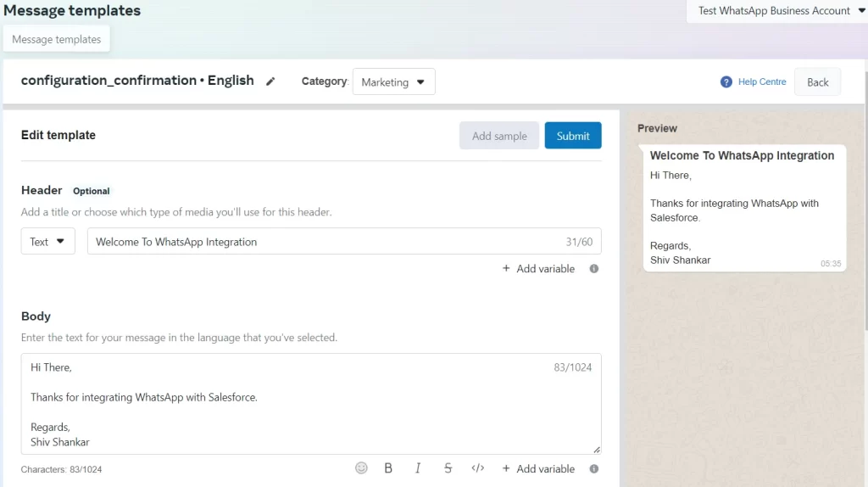Click the pencil edit icon beside template name

[270, 81]
